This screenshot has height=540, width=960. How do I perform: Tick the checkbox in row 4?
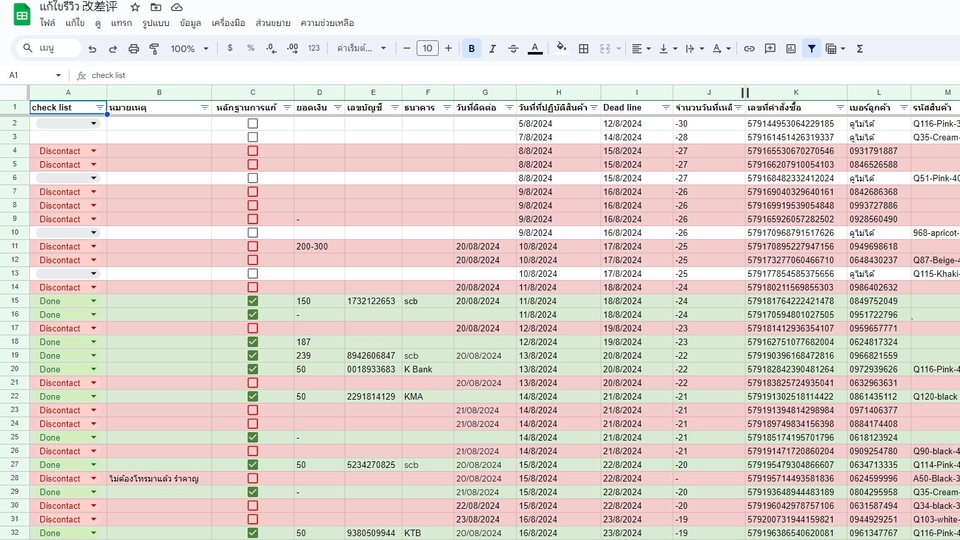[252, 151]
